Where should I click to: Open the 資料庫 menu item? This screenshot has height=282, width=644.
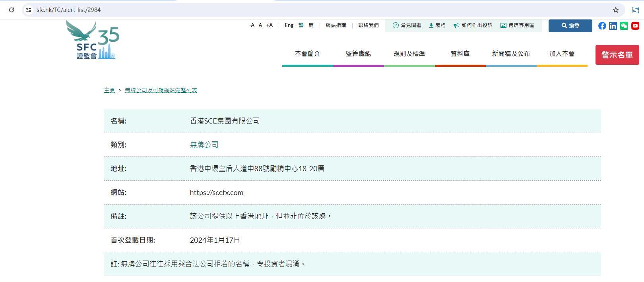tap(460, 54)
